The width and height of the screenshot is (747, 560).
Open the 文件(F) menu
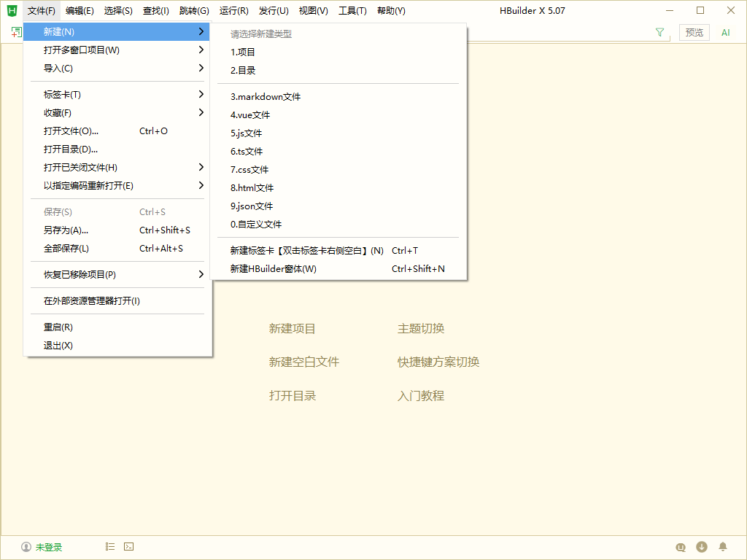[x=42, y=10]
